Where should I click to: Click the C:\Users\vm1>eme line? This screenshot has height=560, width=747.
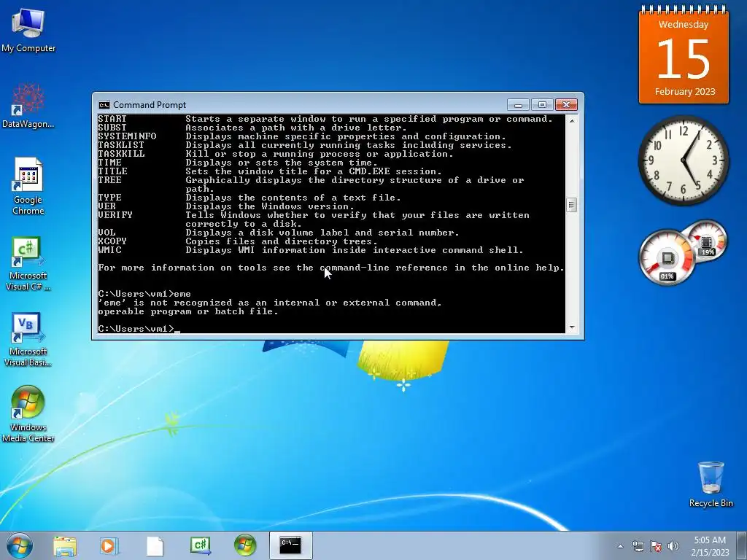(144, 295)
